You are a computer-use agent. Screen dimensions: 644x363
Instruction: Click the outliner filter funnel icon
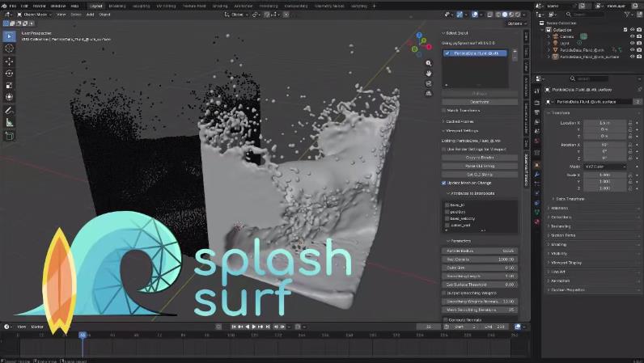(x=627, y=14)
